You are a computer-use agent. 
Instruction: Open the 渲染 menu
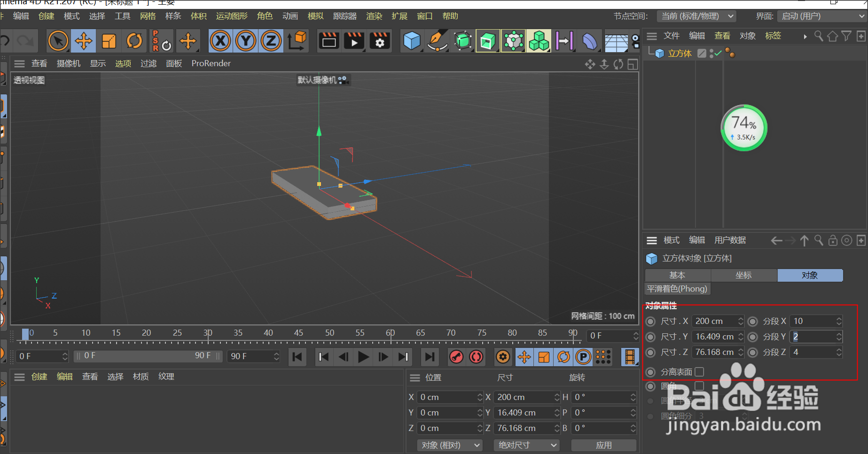[x=374, y=16]
